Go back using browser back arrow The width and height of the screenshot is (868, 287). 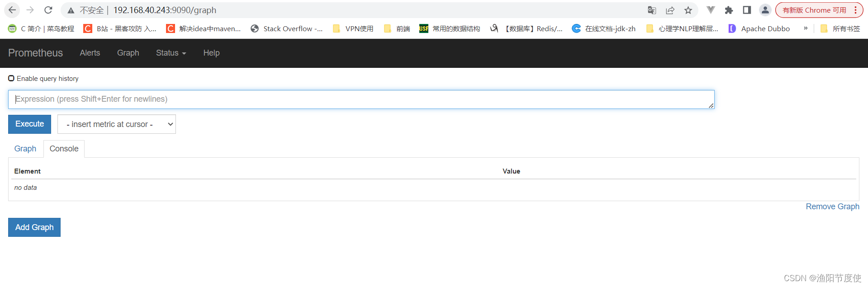(12, 10)
